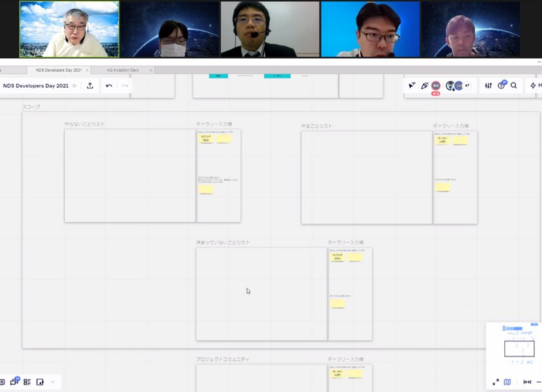The height and width of the screenshot is (392, 542).
Task: Select the やることリスト frame title
Action: (x=317, y=126)
